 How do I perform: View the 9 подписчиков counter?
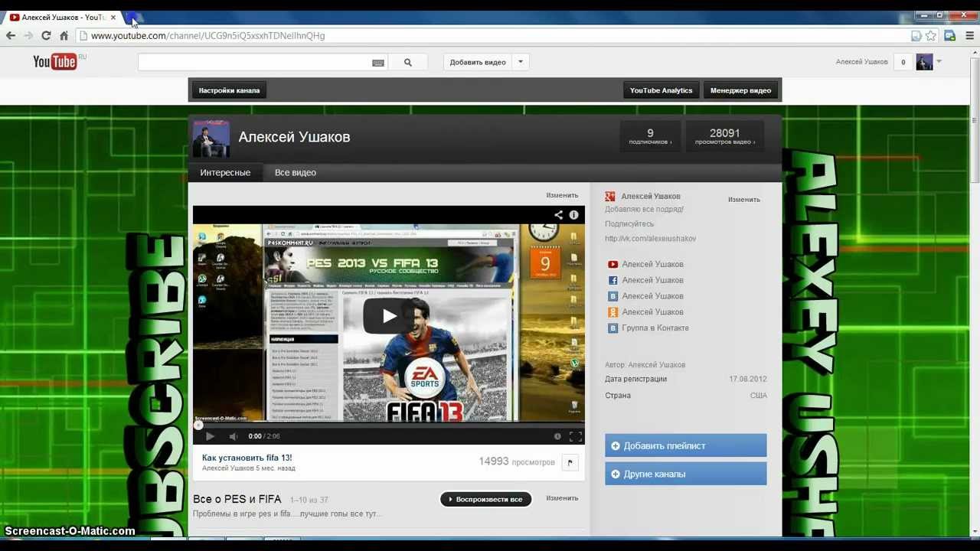[x=650, y=136]
